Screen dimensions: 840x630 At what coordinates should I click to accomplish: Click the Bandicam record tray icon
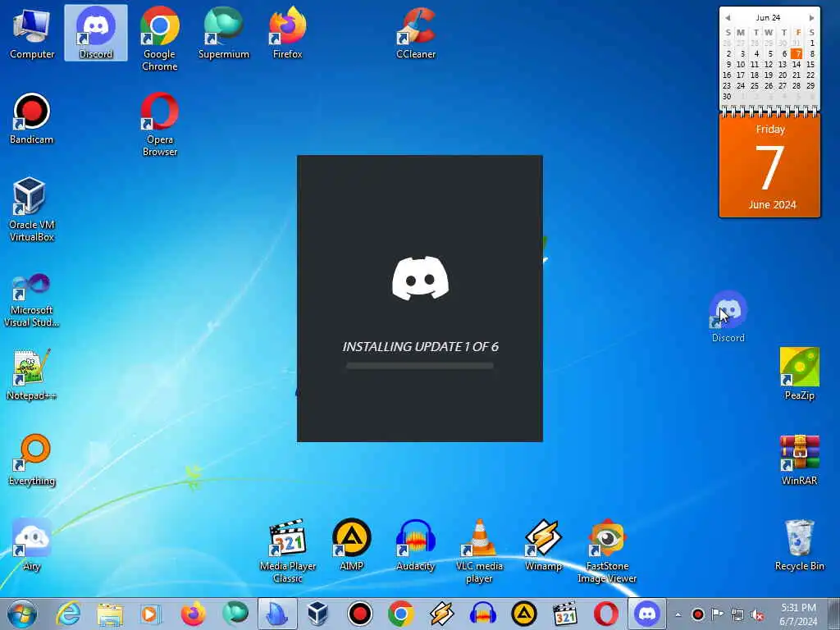(x=697, y=614)
